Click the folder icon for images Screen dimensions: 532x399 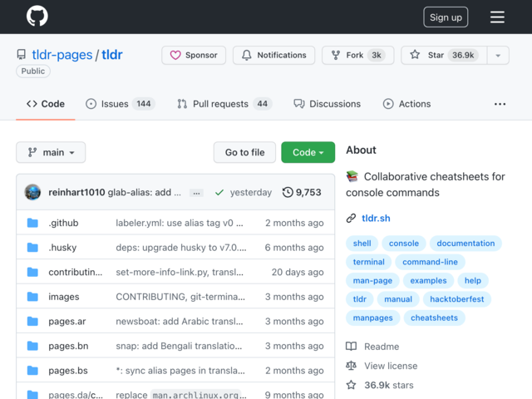(32, 297)
